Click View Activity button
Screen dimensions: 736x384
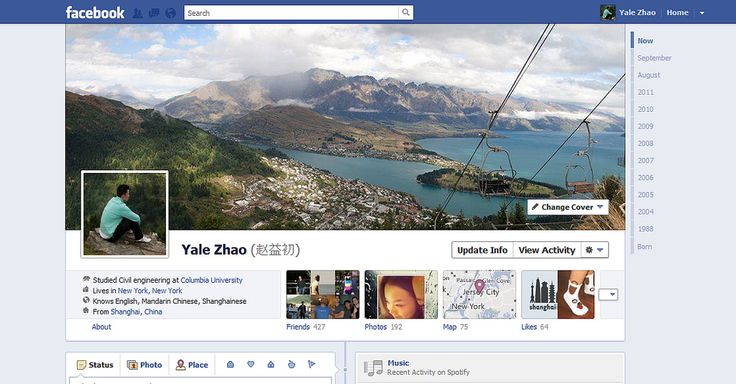pyautogui.click(x=547, y=250)
